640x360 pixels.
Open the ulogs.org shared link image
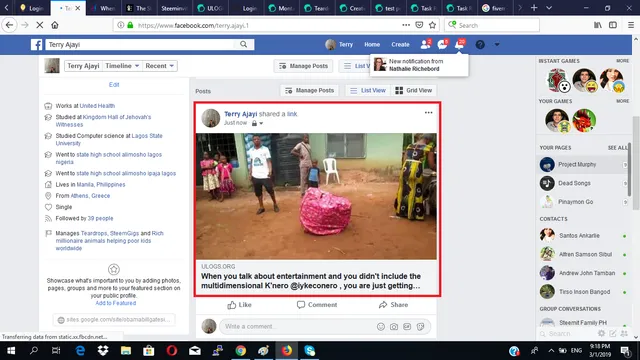click(316, 196)
